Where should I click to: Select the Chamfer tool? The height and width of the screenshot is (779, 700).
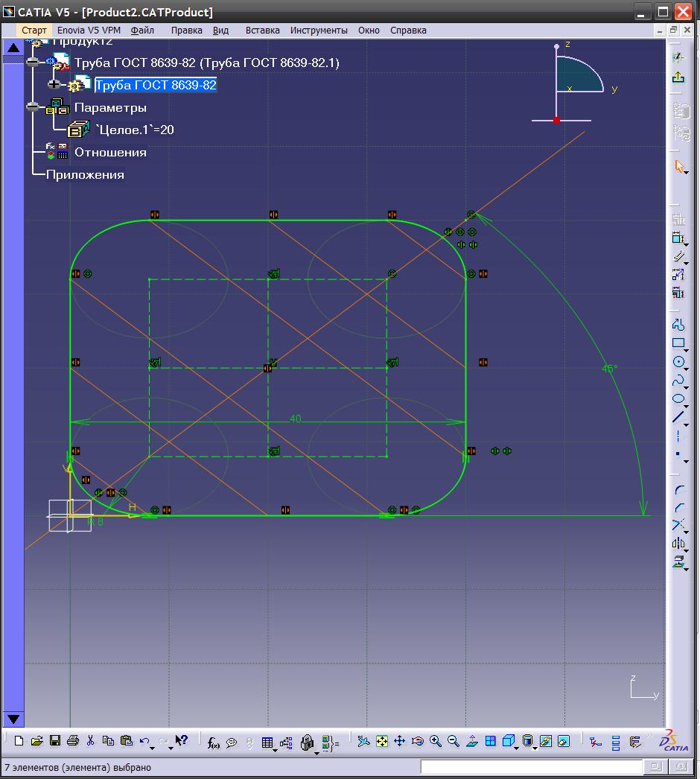pyautogui.click(x=679, y=508)
